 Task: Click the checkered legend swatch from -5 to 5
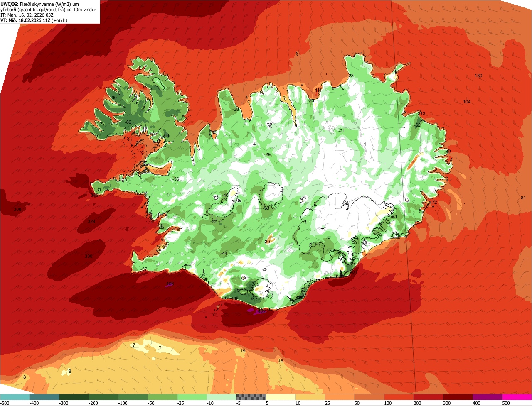pos(251,397)
